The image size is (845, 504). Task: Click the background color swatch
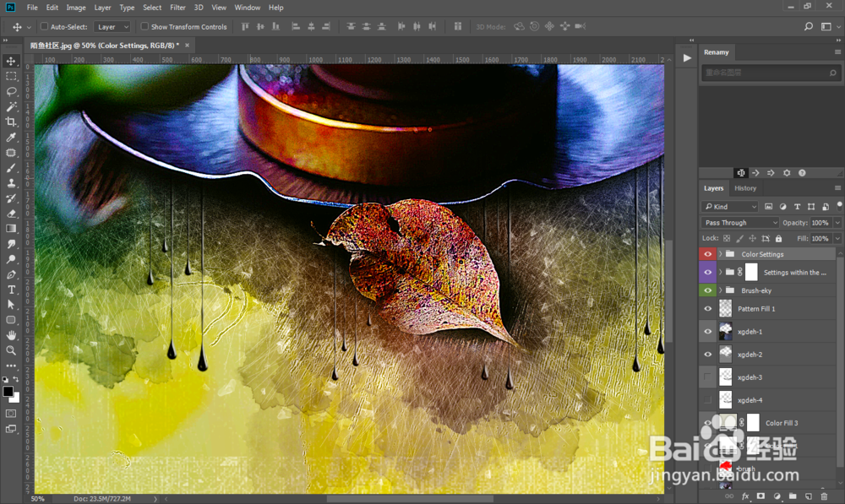(x=17, y=398)
